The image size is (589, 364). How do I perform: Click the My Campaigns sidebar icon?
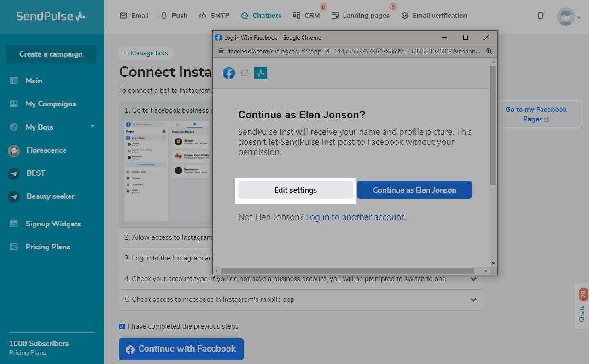point(14,104)
